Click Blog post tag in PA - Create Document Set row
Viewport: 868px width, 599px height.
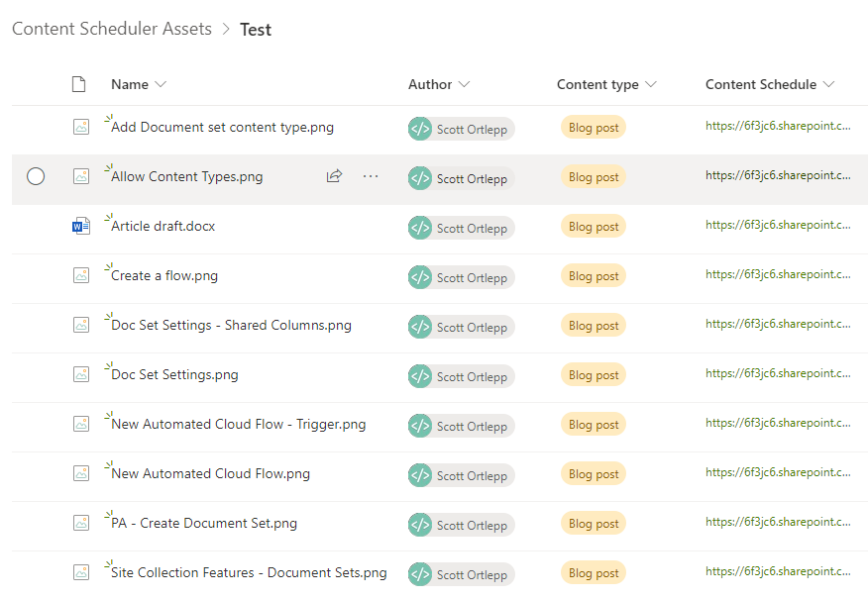594,524
